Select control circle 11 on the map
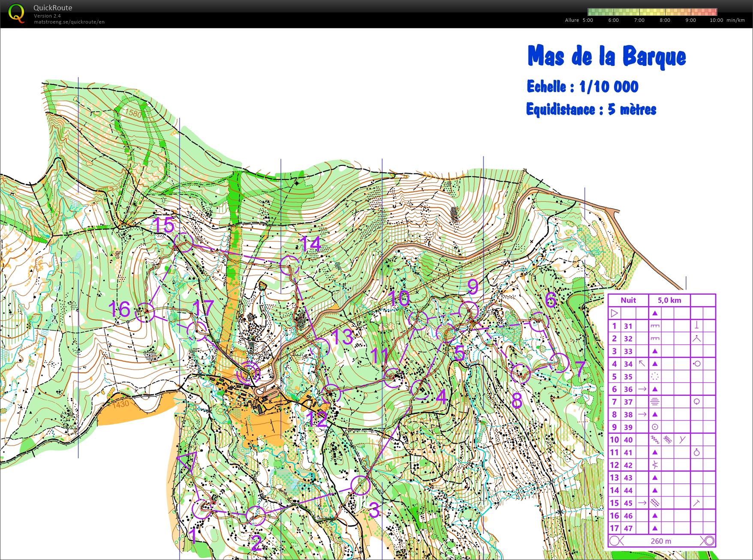 pyautogui.click(x=392, y=377)
